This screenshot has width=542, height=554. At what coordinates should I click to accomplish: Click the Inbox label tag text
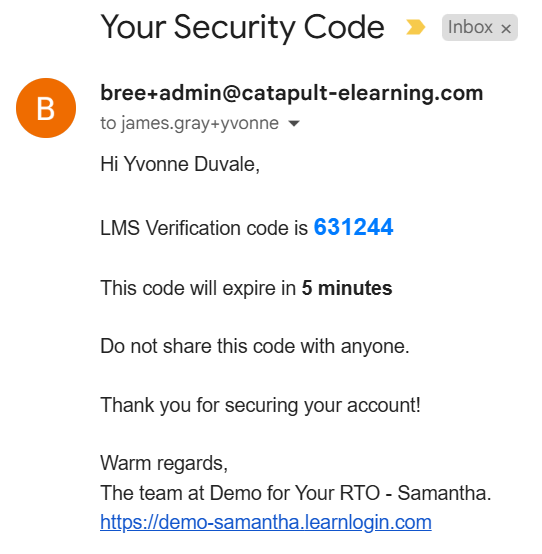tap(470, 27)
